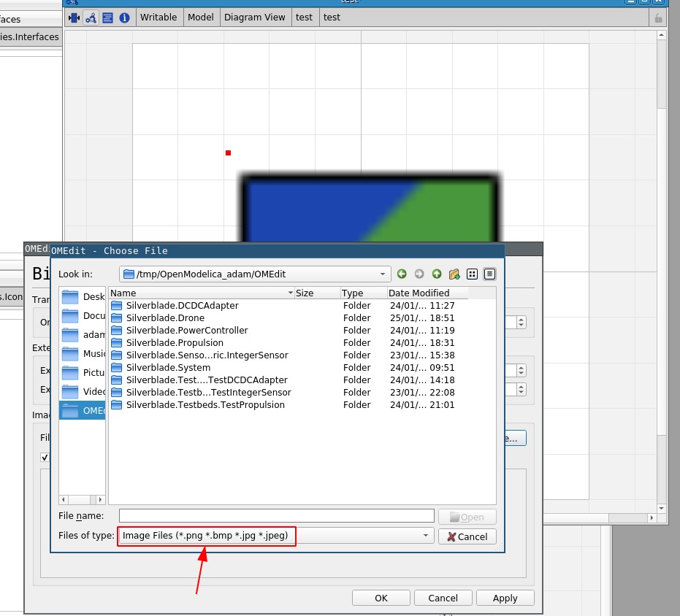Image resolution: width=680 pixels, height=616 pixels.
Task: Click the icon view mode icon left of the diagram icon
Action: coord(74,17)
